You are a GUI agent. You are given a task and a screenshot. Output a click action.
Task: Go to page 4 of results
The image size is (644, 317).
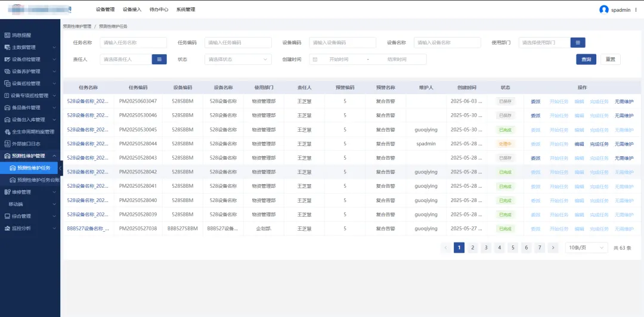click(x=500, y=248)
